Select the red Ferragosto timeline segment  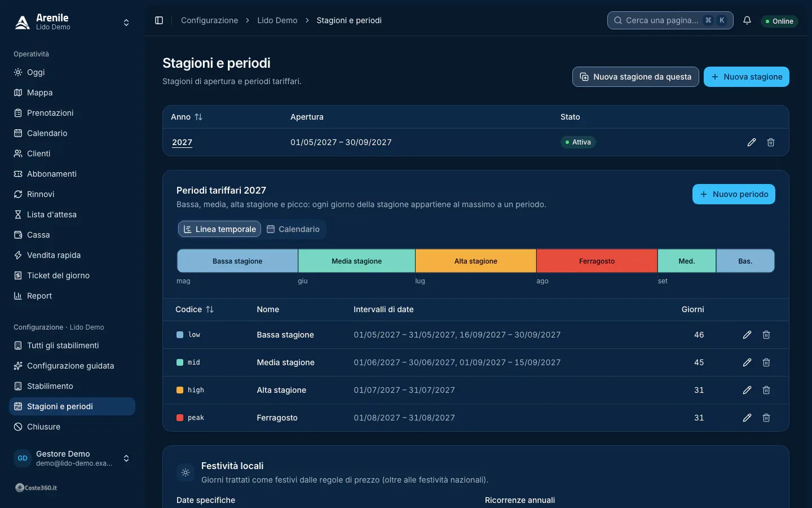(x=597, y=261)
